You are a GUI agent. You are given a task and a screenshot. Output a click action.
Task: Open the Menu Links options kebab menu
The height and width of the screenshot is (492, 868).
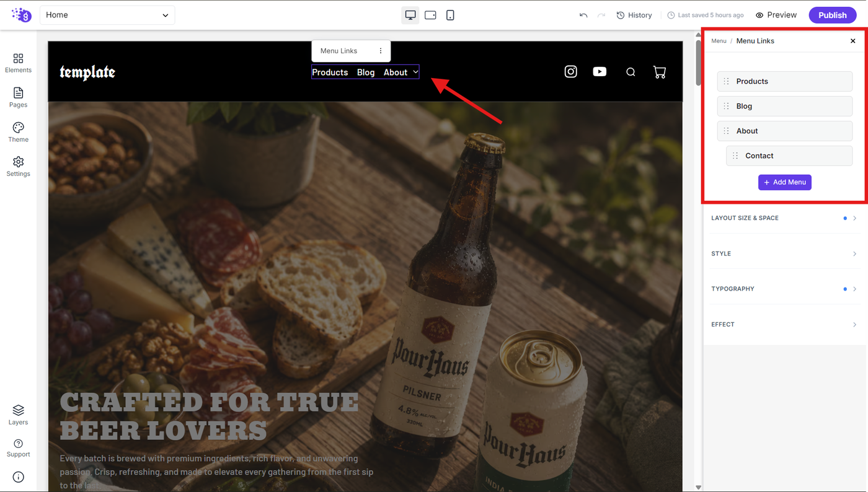pos(381,51)
